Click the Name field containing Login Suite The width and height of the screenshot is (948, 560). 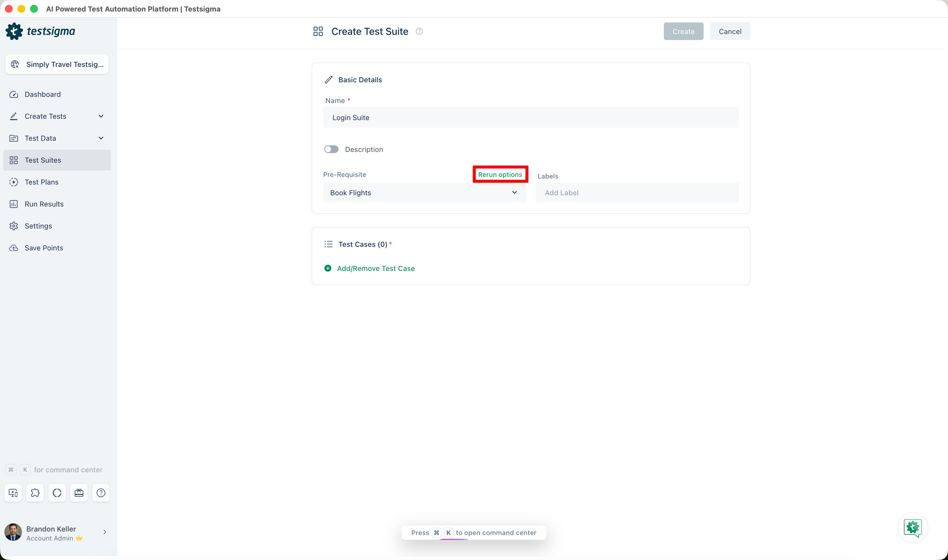coord(531,117)
